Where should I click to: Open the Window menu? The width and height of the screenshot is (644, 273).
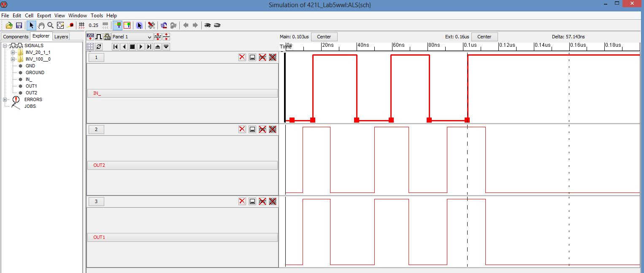tap(78, 16)
